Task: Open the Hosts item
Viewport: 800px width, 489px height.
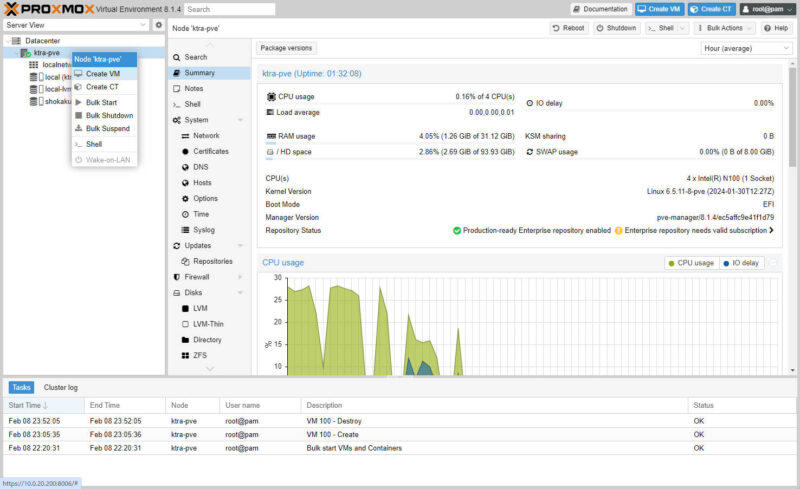Action: click(x=209, y=183)
